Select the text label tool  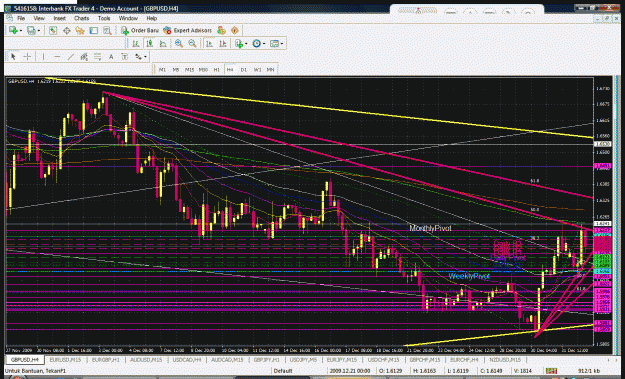pos(125,57)
